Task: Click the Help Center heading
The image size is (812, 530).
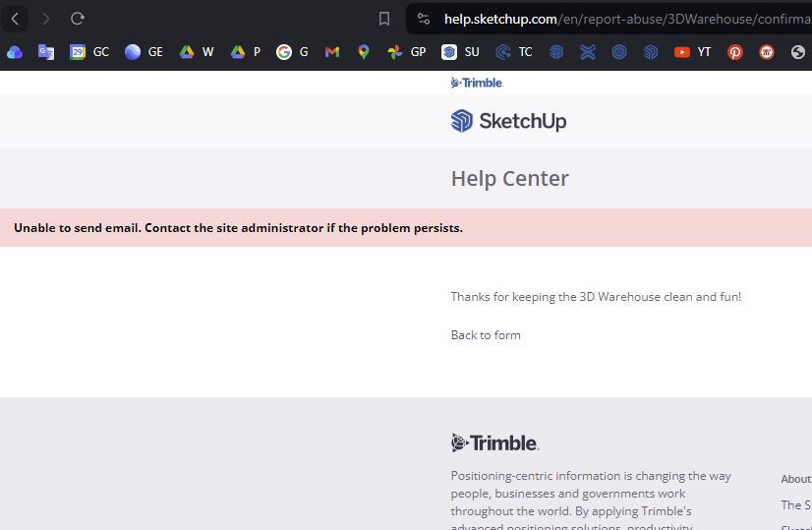Action: (509, 179)
